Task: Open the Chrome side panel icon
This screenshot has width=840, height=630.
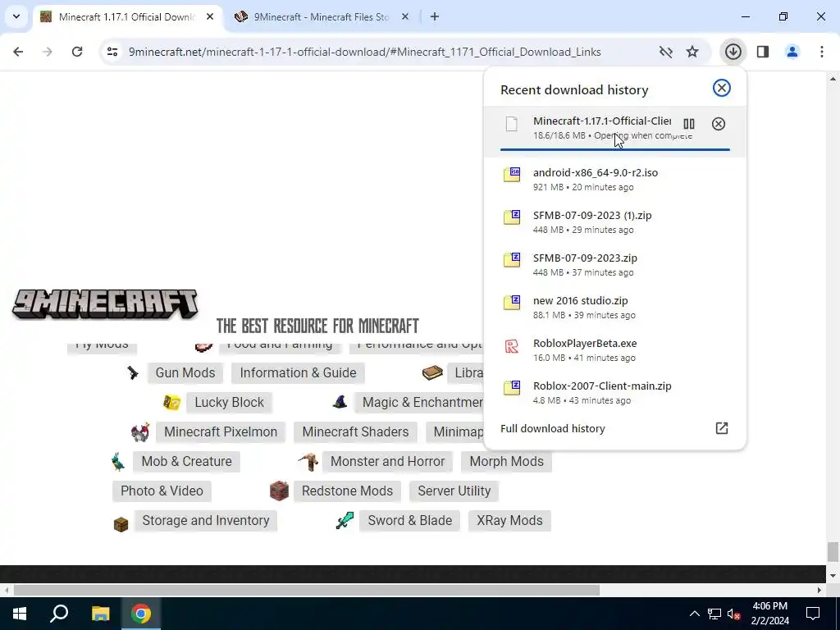Action: 762,52
